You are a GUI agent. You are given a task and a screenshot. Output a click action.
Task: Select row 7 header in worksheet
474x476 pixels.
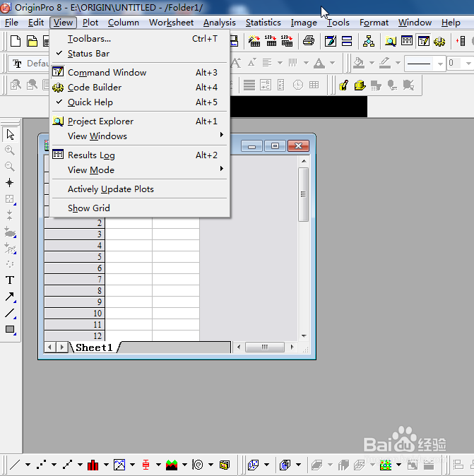(x=74, y=279)
